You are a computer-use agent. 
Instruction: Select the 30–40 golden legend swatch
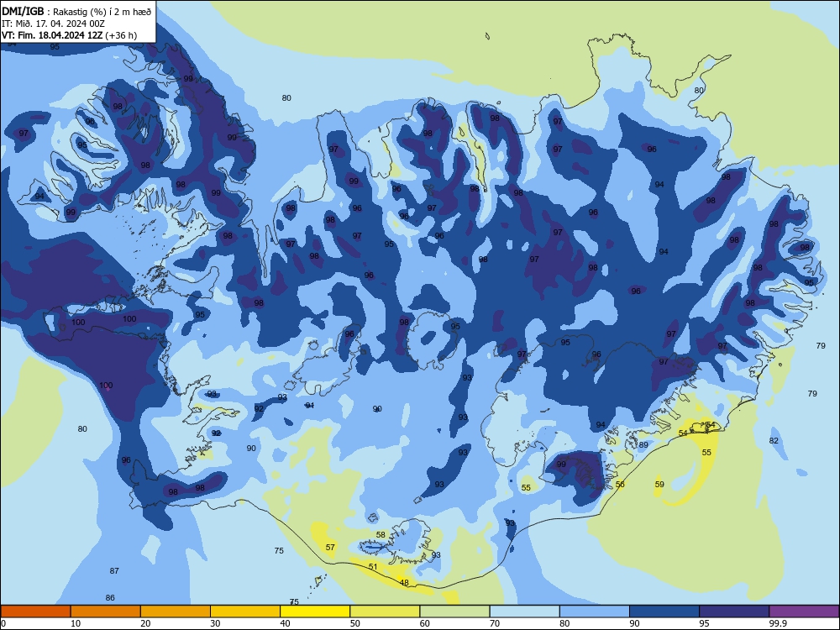(x=245, y=612)
